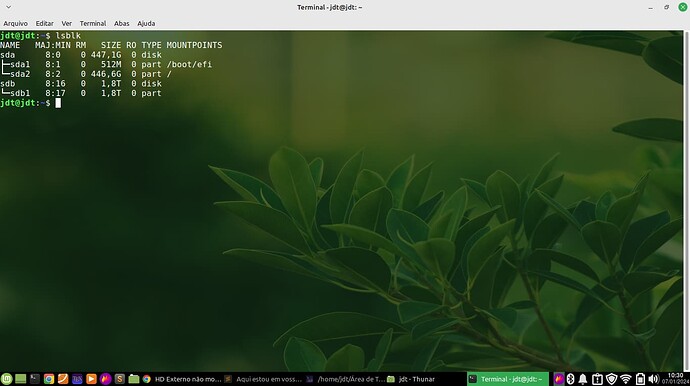Open the TeX application launcher

click(77, 379)
